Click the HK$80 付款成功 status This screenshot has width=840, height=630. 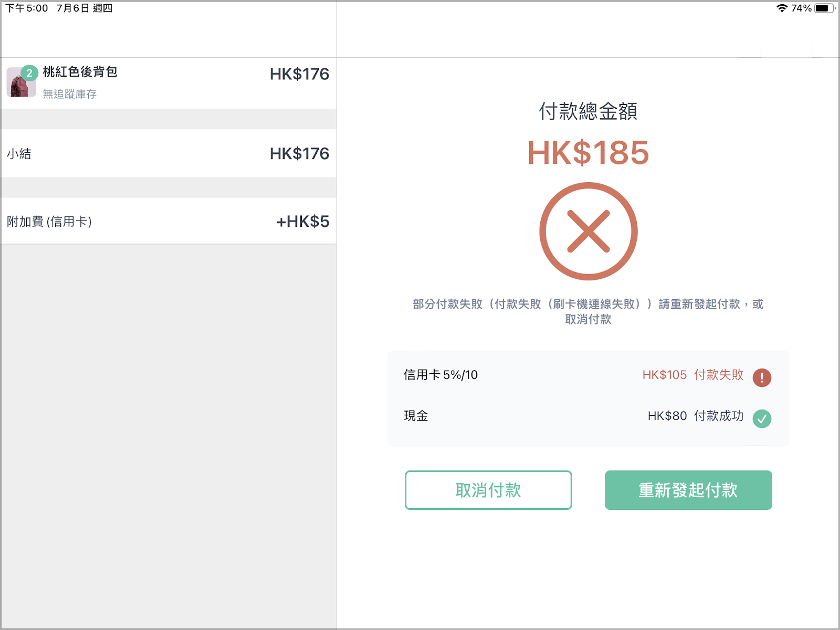point(696,416)
